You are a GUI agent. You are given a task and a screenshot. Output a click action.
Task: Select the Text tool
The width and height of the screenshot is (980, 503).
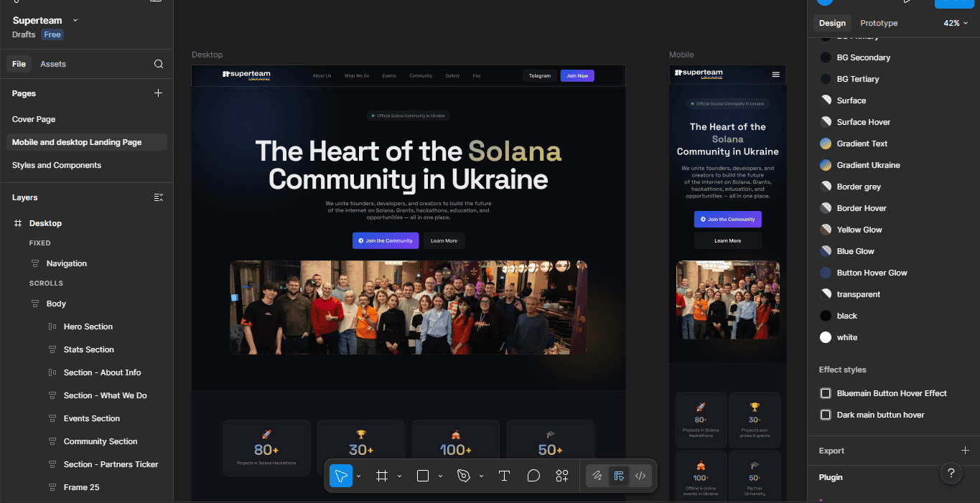tap(504, 476)
